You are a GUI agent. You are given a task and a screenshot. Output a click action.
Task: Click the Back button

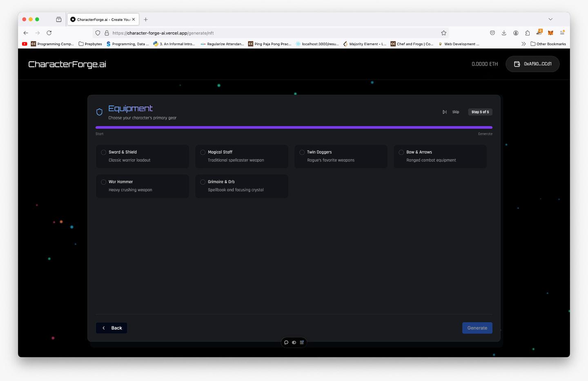(x=111, y=328)
